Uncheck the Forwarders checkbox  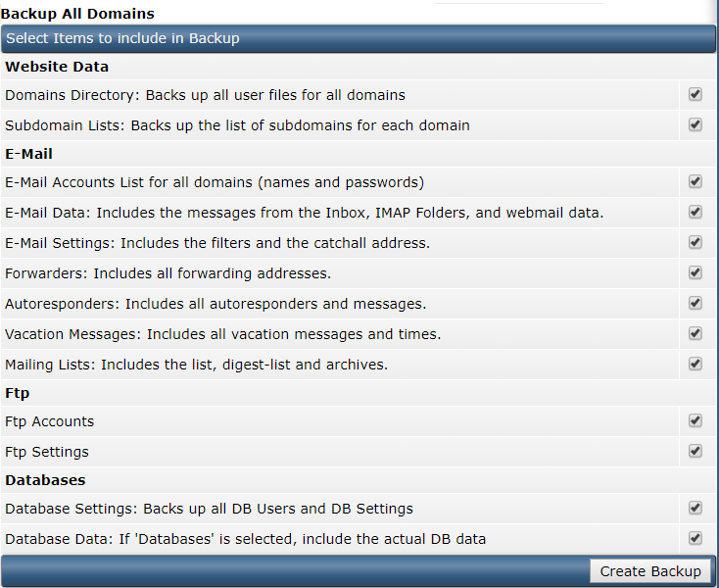tap(695, 272)
